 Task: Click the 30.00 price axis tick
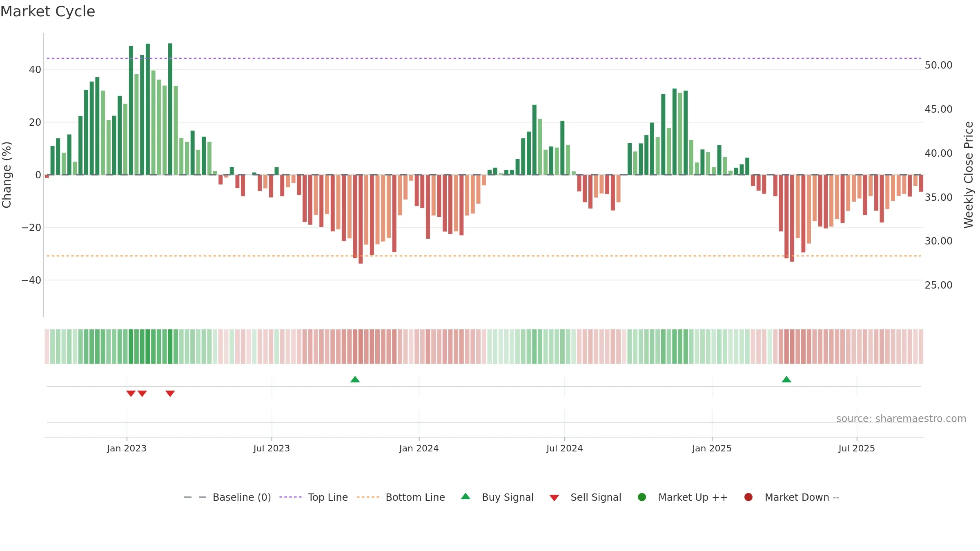pyautogui.click(x=938, y=241)
